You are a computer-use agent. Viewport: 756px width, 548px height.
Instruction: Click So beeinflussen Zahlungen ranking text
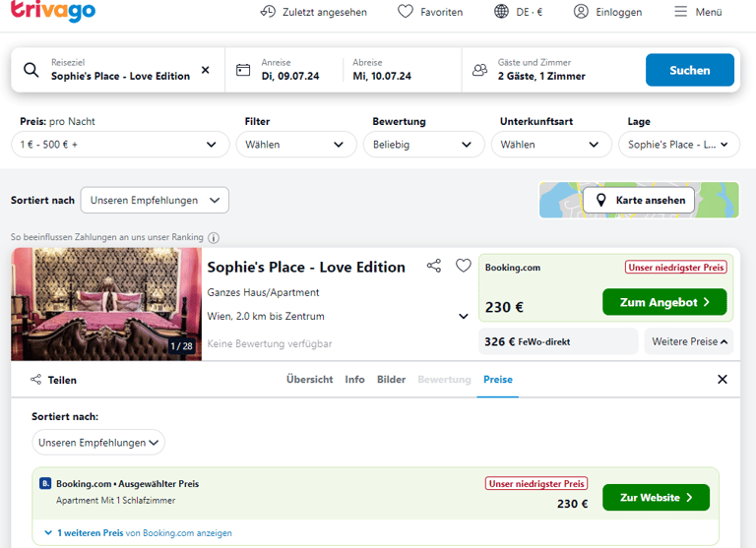tap(107, 237)
